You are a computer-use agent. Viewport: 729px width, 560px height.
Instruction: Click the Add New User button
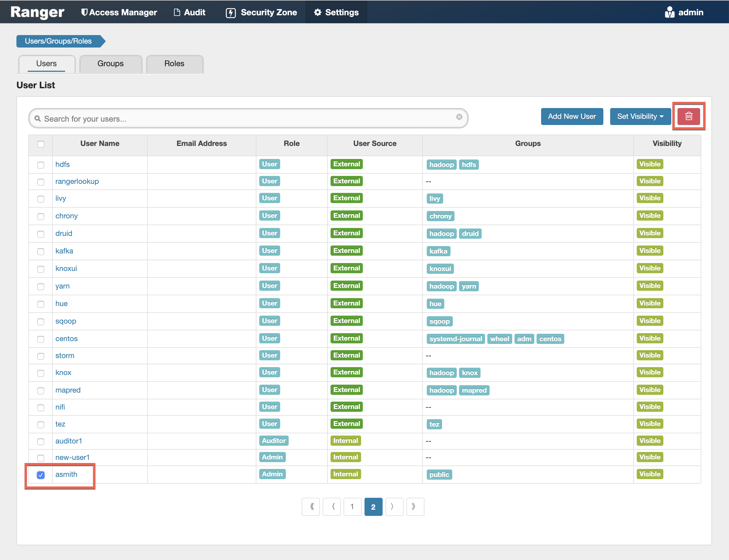tap(572, 116)
